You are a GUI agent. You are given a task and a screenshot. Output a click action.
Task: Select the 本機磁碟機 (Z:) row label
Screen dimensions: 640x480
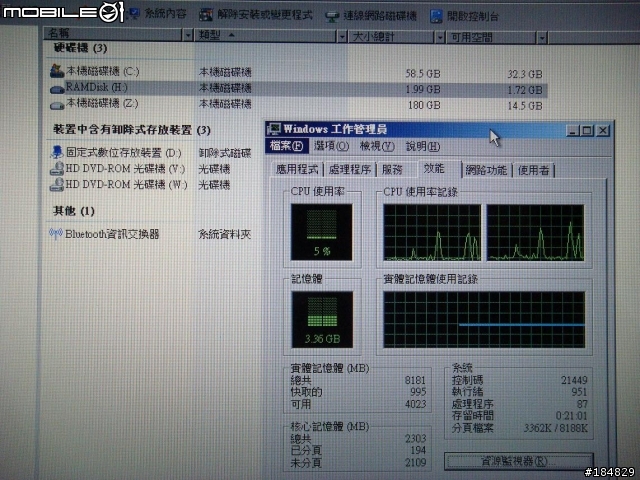[x=102, y=103]
